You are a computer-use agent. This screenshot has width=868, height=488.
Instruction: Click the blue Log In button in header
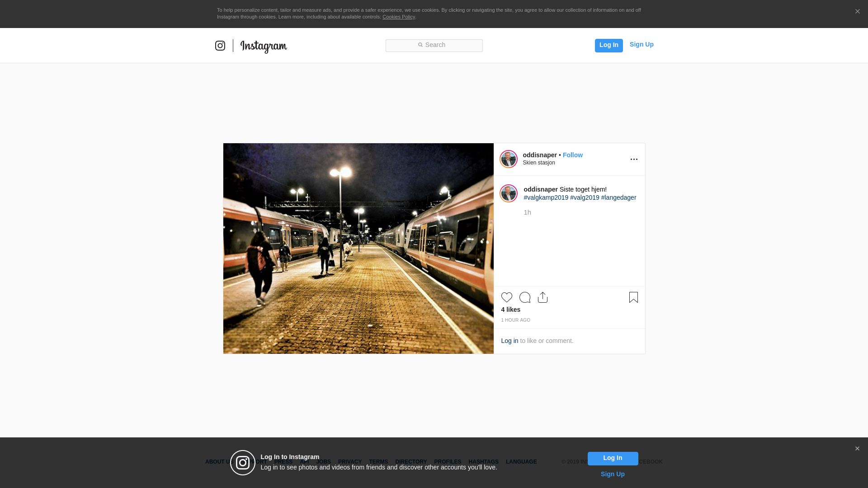pyautogui.click(x=609, y=45)
